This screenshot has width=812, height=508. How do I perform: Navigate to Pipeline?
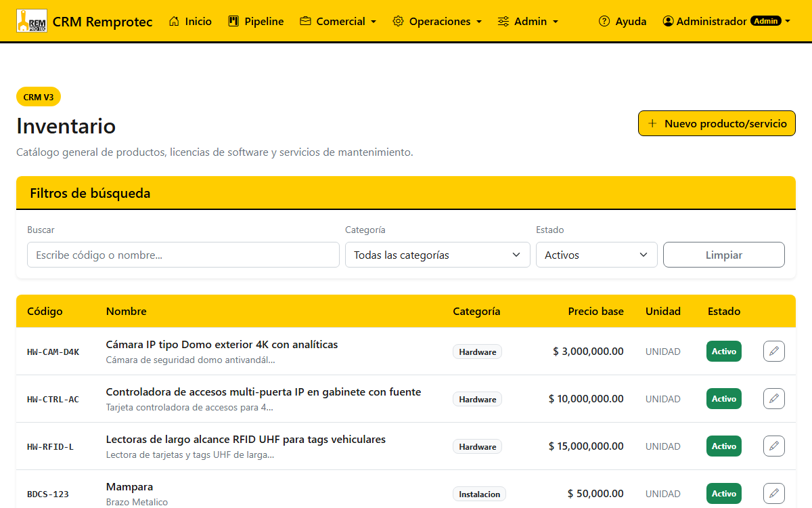pos(256,21)
